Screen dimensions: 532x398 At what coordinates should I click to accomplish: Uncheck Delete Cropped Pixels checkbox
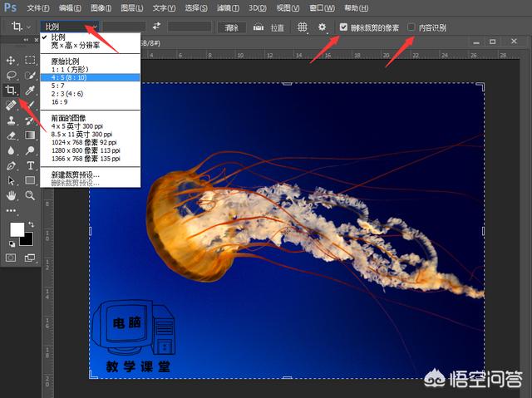pos(343,27)
